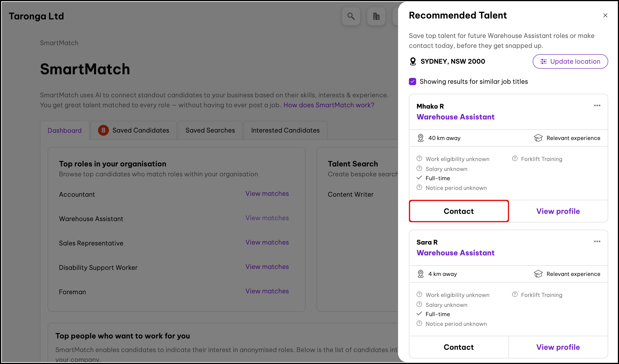Switch to Saved Candidates tab
619x364 pixels.
tap(134, 130)
